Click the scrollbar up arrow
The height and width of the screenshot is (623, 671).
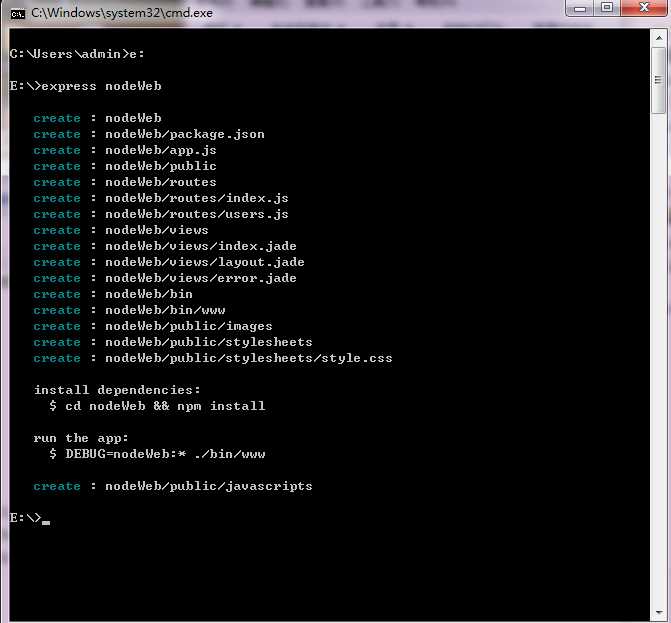point(659,38)
